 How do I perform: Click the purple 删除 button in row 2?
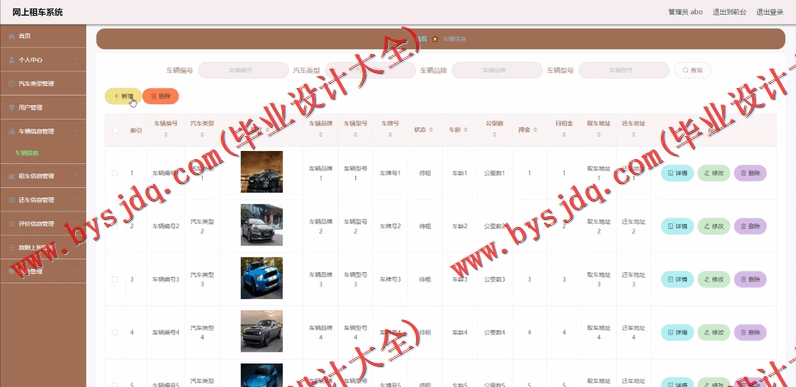pyautogui.click(x=750, y=227)
